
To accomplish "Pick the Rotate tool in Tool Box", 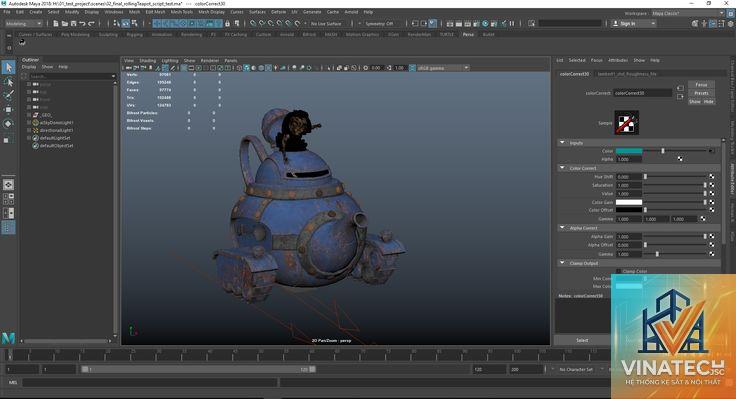I will (x=8, y=124).
